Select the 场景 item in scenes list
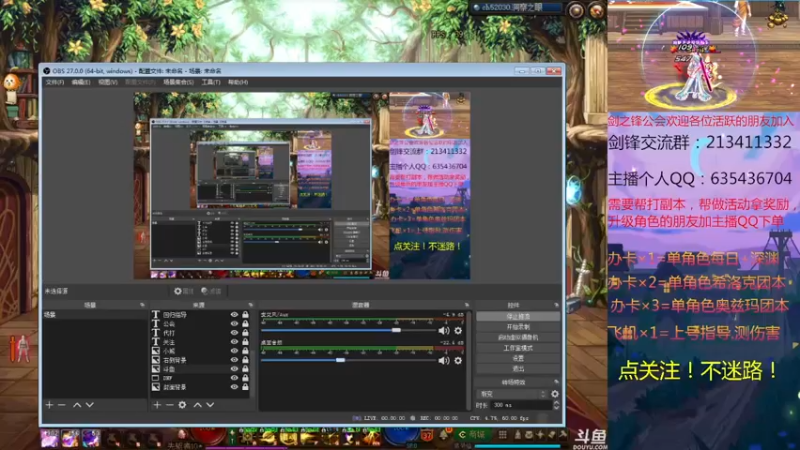Viewport: 800px width, 450px height. pos(95,315)
